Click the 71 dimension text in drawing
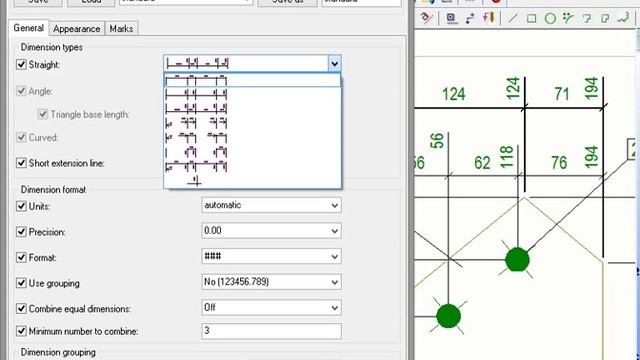The height and width of the screenshot is (360, 640). pyautogui.click(x=562, y=94)
